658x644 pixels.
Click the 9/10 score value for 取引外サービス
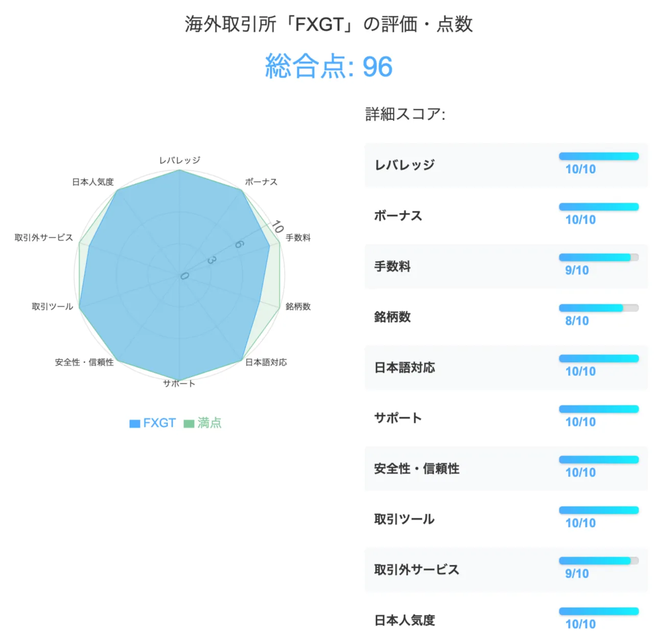577,574
